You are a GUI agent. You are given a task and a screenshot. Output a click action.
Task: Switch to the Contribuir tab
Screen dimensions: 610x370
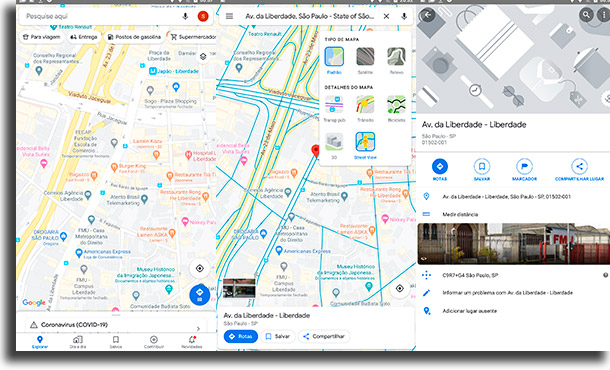154,342
